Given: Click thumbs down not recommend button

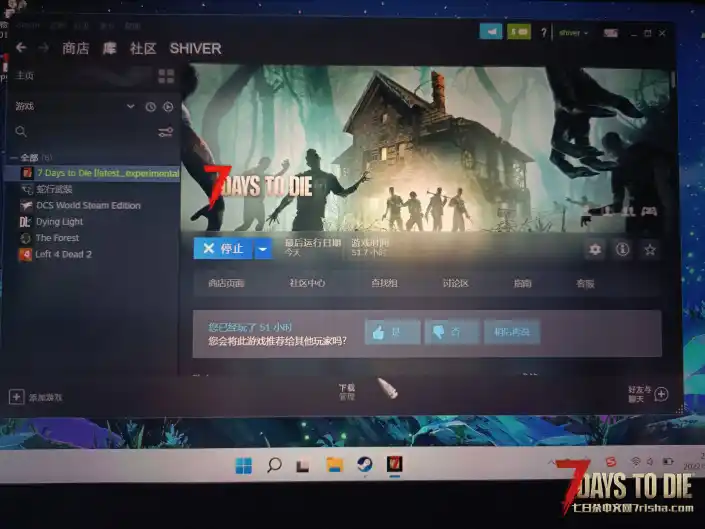Looking at the screenshot, I should point(452,332).
